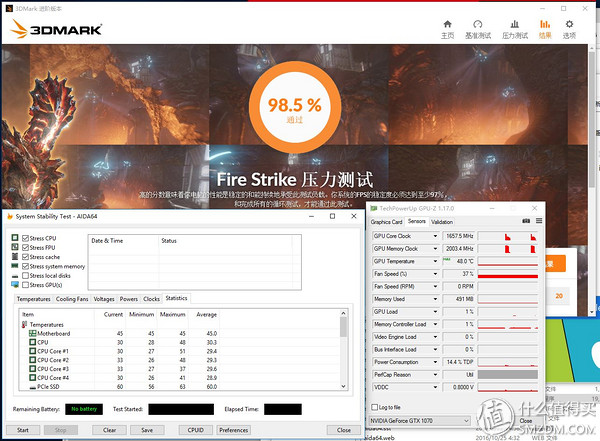The image size is (600, 441).
Task: Open CPUID from AIDA64
Action: (196, 430)
